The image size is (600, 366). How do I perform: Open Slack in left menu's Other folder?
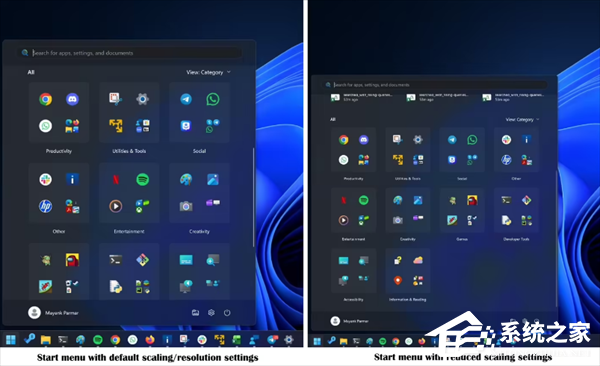pos(46,179)
